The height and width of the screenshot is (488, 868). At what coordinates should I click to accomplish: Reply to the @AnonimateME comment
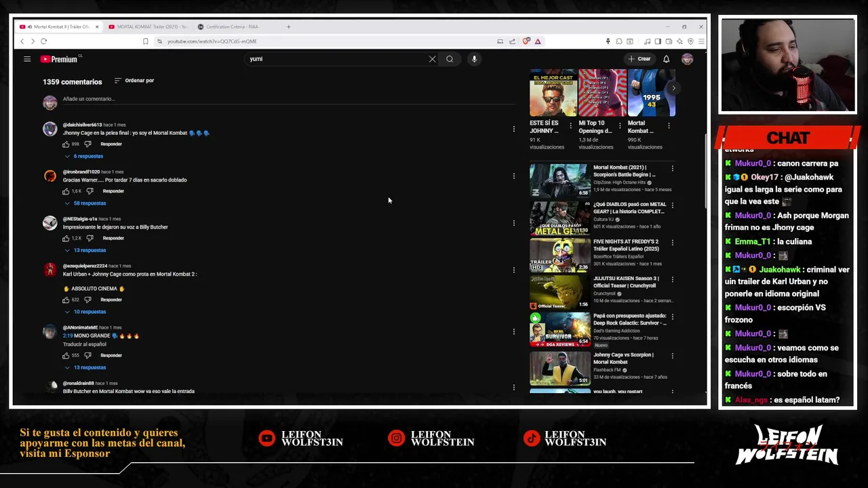click(x=111, y=356)
